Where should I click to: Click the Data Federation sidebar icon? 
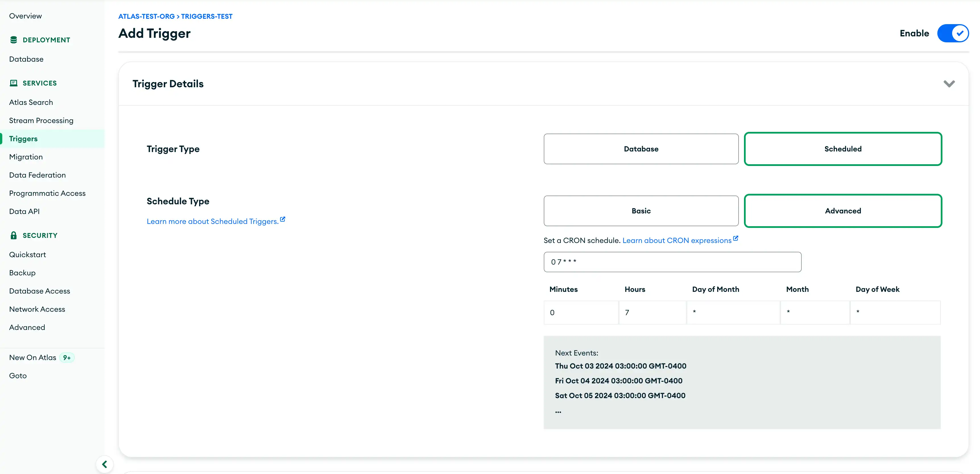point(38,175)
